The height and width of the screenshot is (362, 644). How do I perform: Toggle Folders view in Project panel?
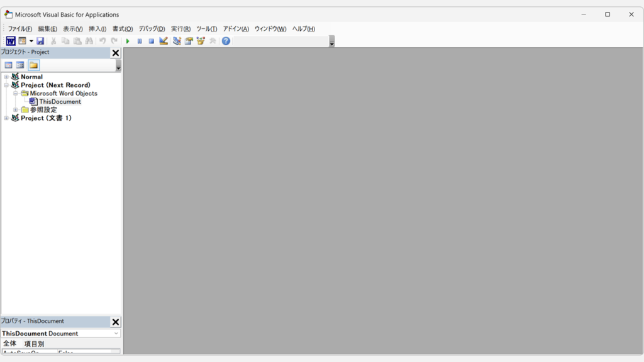coord(33,65)
